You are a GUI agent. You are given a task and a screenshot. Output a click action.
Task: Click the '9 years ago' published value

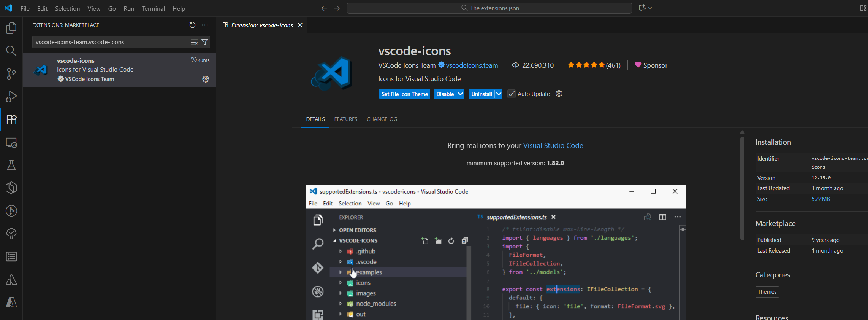click(825, 240)
